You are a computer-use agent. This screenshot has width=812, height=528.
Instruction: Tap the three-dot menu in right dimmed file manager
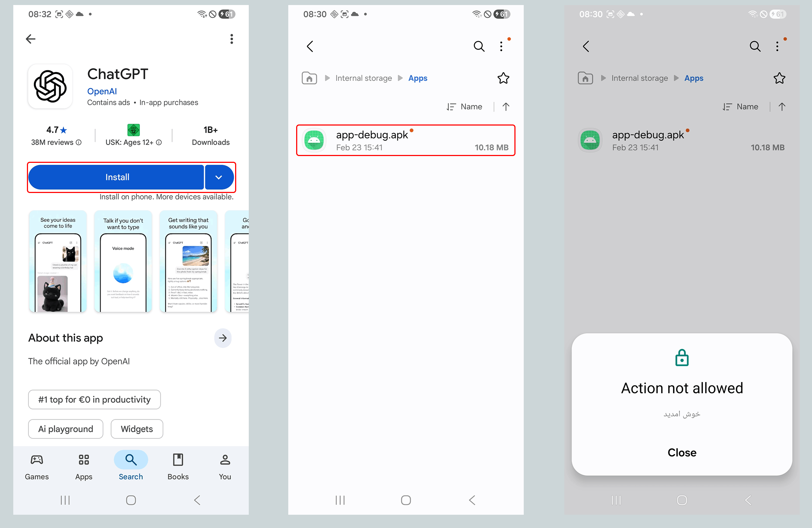coord(778,46)
